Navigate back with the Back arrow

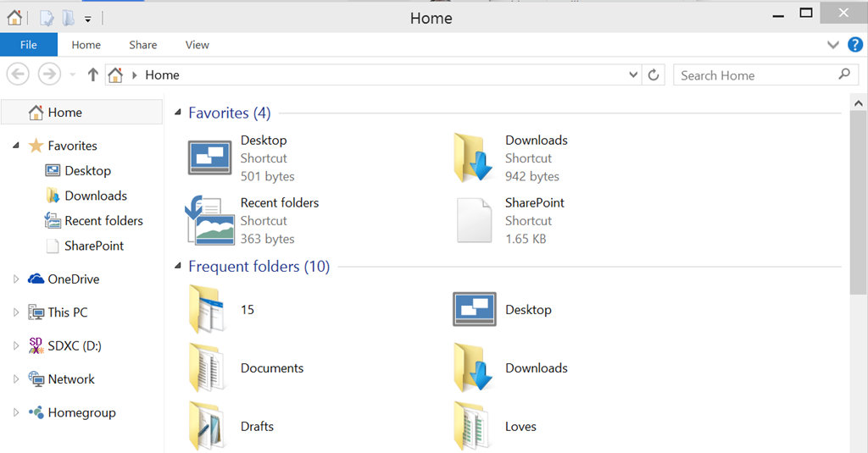tap(19, 75)
